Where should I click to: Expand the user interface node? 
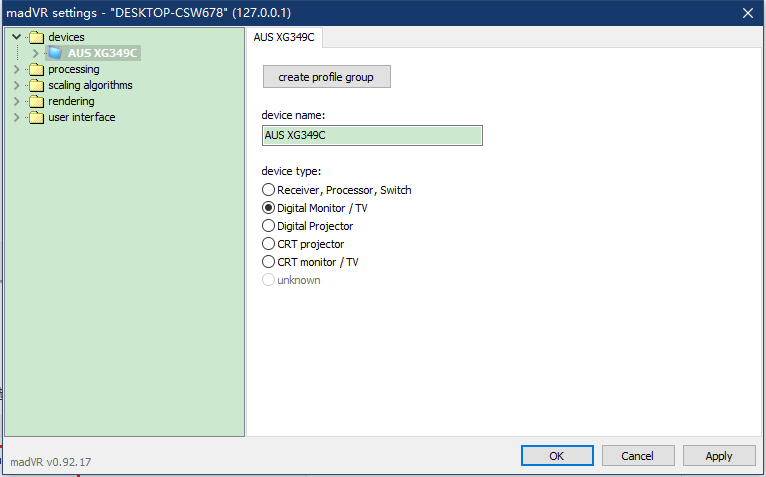tap(17, 118)
